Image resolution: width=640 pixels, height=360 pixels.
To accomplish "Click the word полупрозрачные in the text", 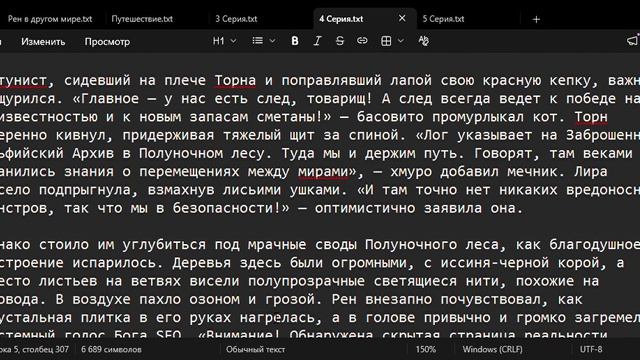I will click(307, 281).
